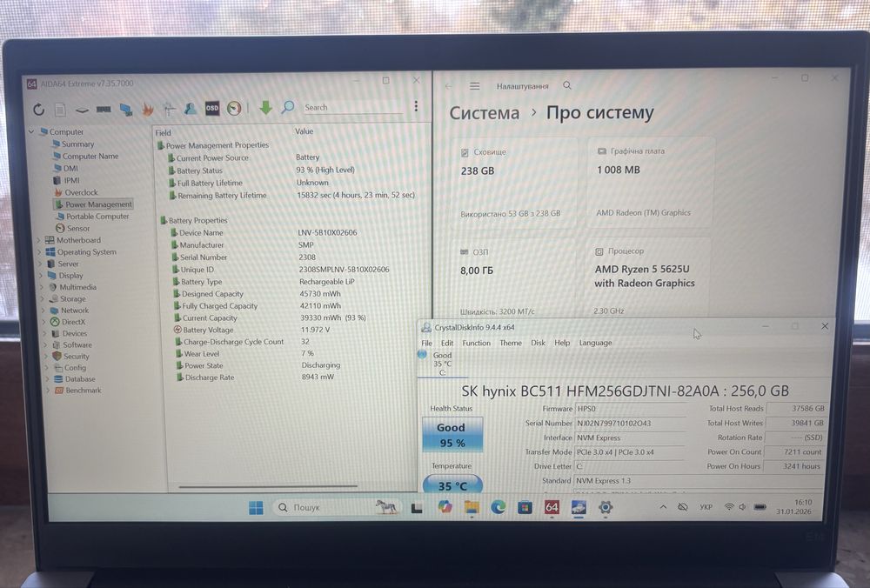Open Task View on the taskbar
The width and height of the screenshot is (870, 588).
pyautogui.click(x=417, y=508)
